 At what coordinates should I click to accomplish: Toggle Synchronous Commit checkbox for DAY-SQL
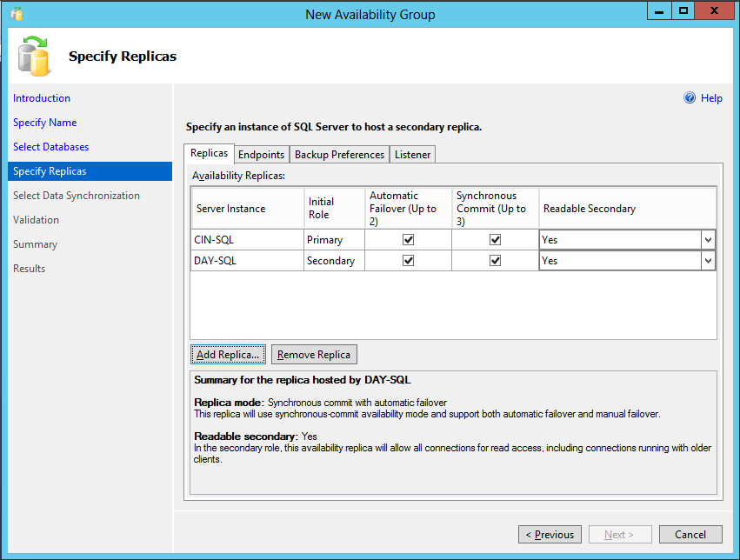(x=495, y=260)
